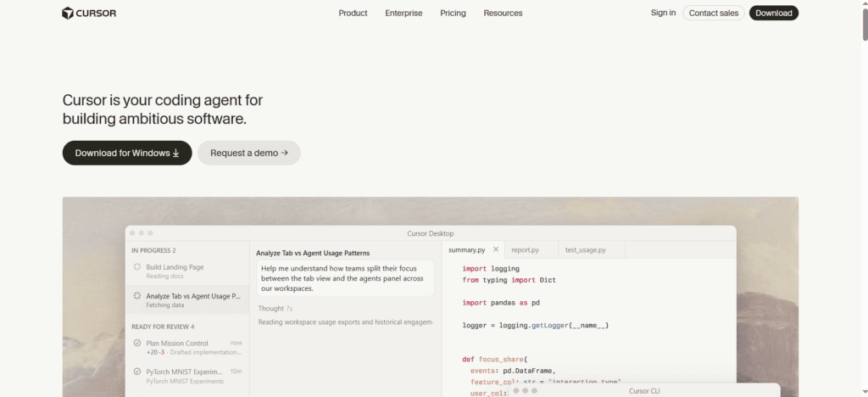This screenshot has width=868, height=397.
Task: Click the download arrow icon in Download for Windows
Action: 176,153
